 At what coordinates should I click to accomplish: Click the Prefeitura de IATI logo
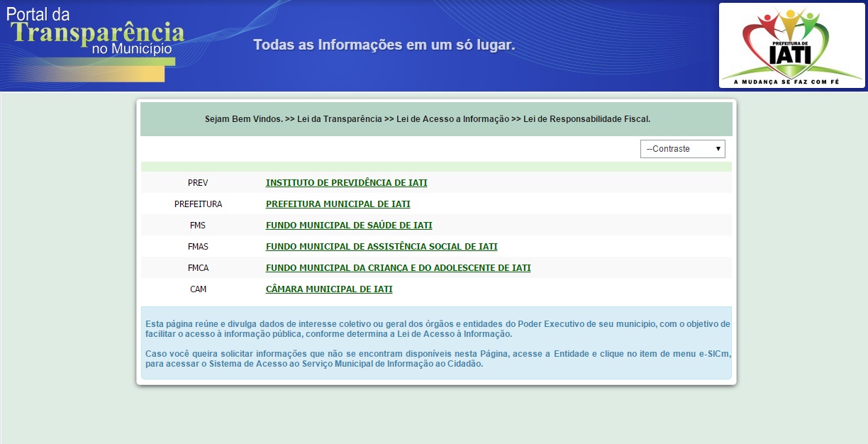(x=792, y=45)
